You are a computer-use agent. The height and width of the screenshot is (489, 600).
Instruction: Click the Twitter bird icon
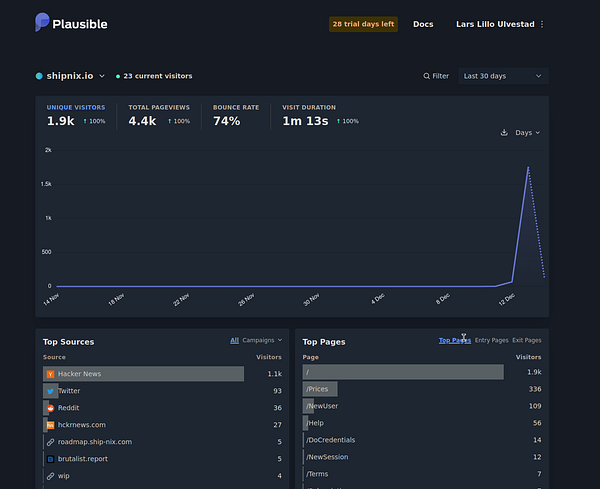[51, 391]
